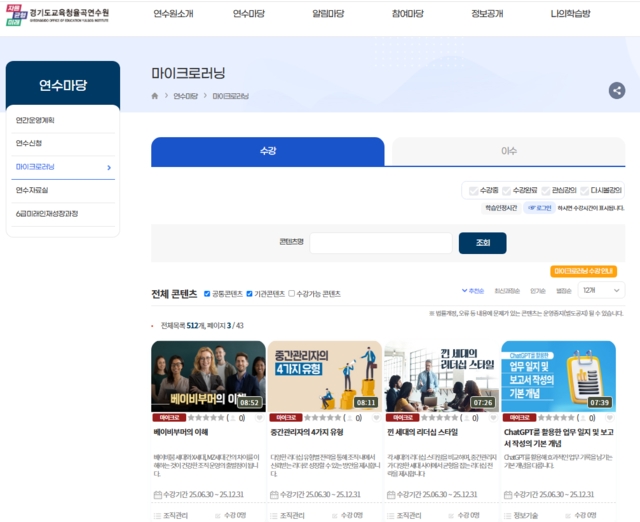Open the 12개 items-per-page dropdown
The height and width of the screenshot is (522, 640).
(598, 290)
